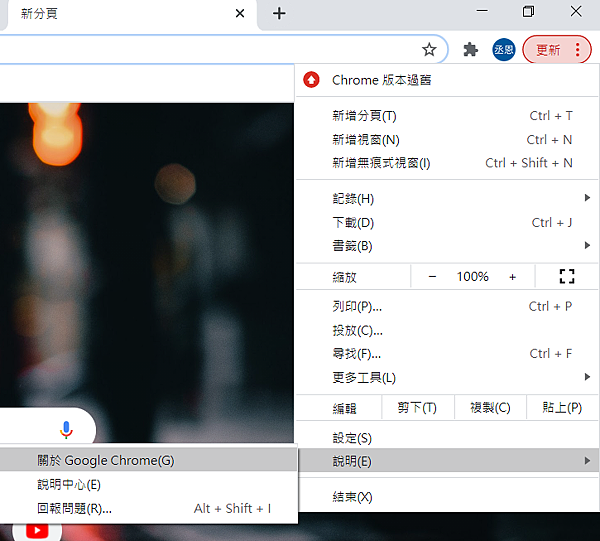Screen dimensions: 600x541
Task: Click the bookmark star icon
Action: pos(429,49)
